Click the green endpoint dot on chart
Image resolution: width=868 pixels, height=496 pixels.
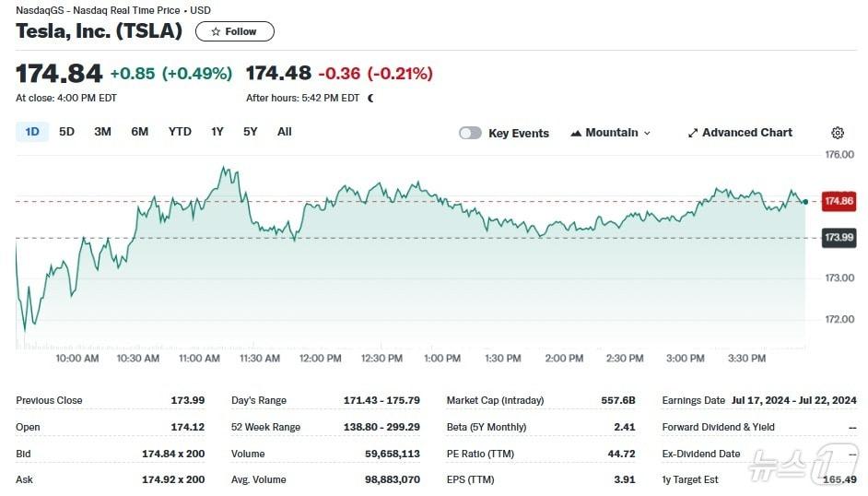pos(805,201)
